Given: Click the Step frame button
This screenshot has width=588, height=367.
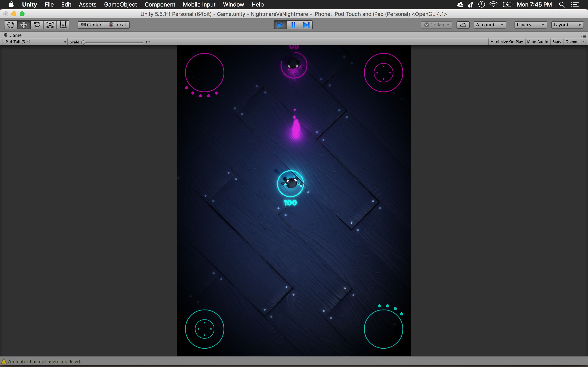Looking at the screenshot, I should point(306,25).
